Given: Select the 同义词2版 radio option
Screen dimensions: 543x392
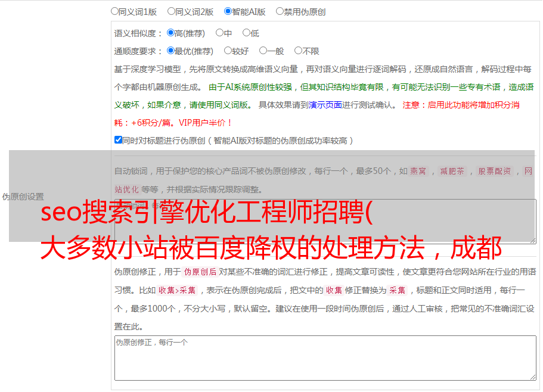Looking at the screenshot, I should tap(171, 11).
